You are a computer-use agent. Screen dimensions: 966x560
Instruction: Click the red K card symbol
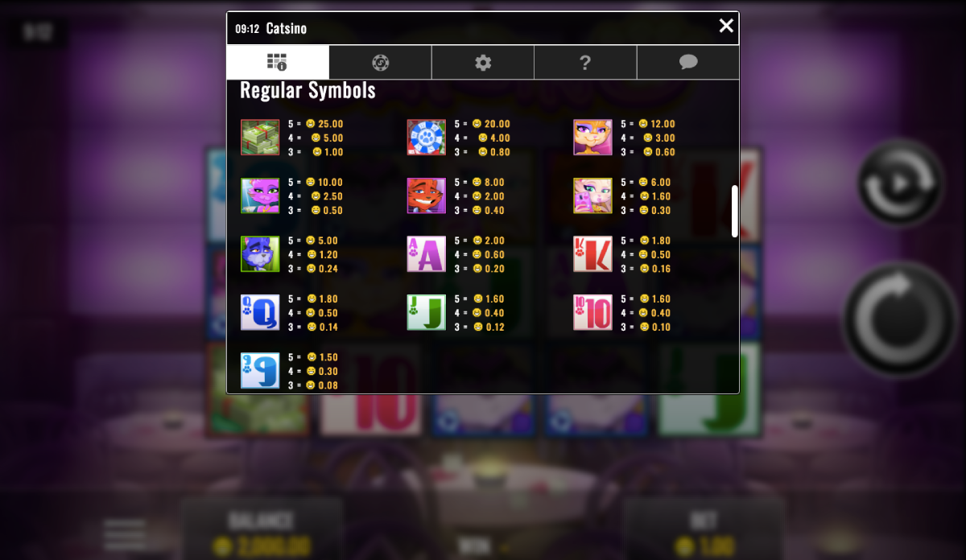(592, 253)
